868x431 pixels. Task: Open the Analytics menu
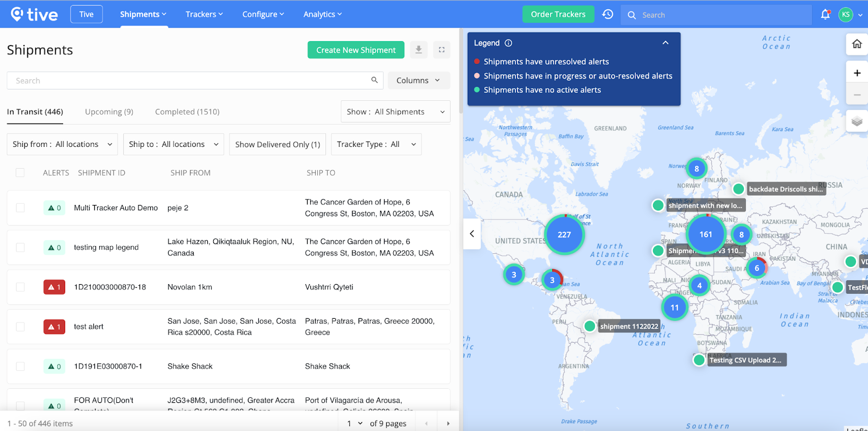pyautogui.click(x=323, y=14)
